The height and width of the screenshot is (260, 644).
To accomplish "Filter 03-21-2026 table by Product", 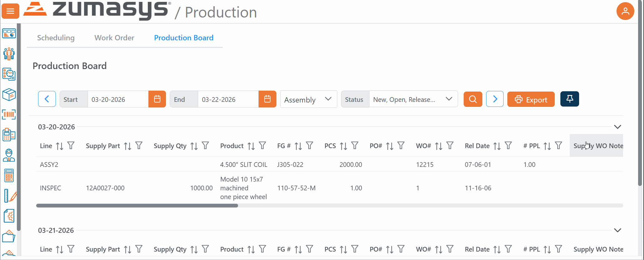I will coord(263,249).
